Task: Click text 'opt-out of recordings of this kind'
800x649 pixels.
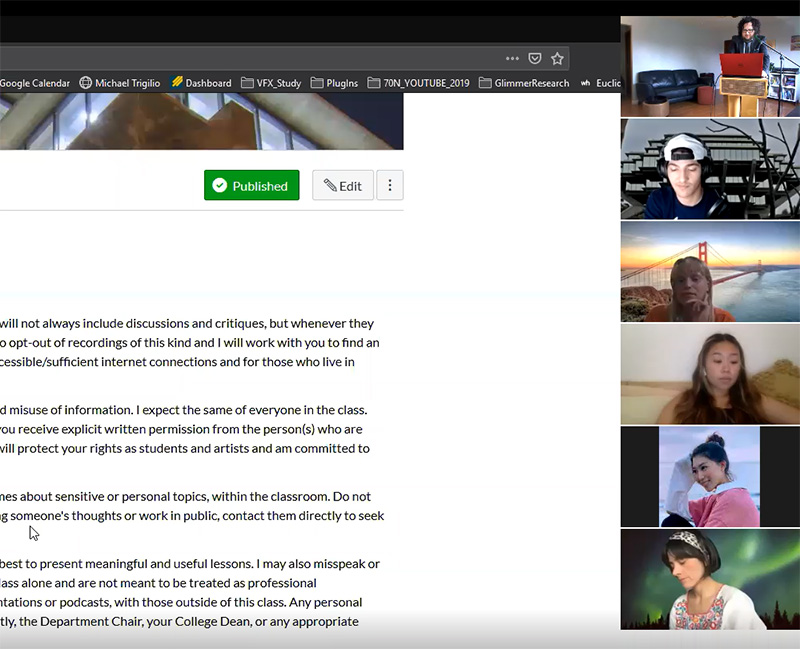Action: point(99,343)
